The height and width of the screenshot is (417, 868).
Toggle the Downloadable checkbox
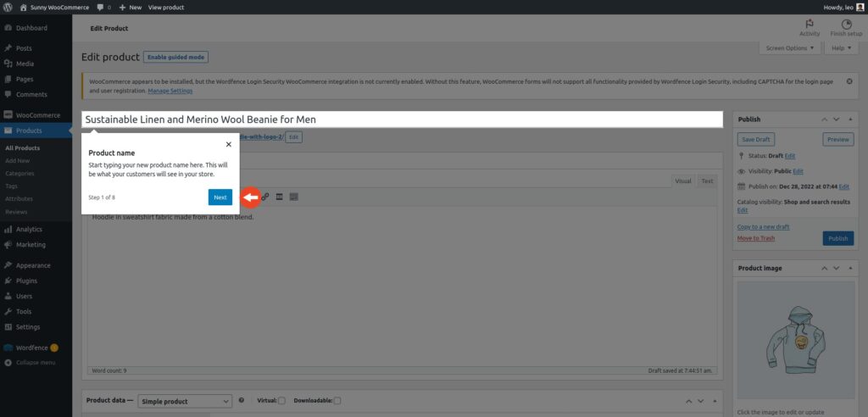[x=337, y=401]
